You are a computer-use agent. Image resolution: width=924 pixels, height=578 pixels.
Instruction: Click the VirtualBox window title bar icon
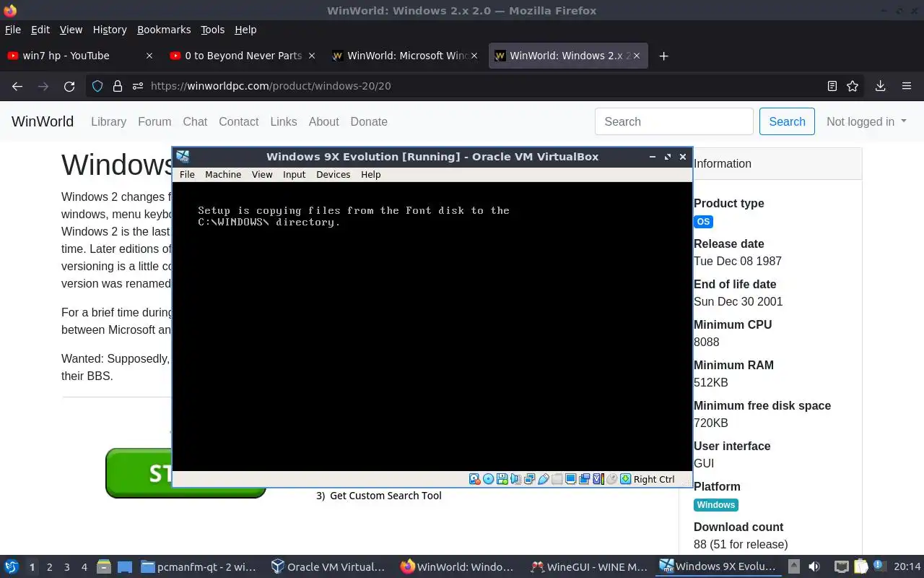click(183, 156)
